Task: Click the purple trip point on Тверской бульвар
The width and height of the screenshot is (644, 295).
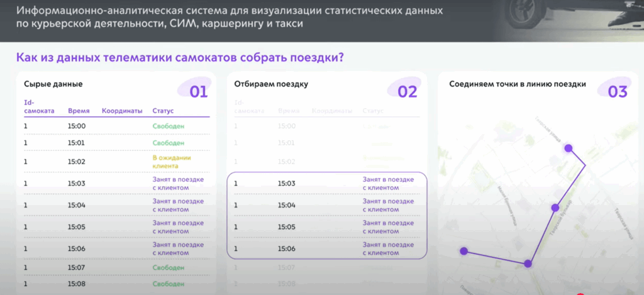Action: click(x=555, y=208)
